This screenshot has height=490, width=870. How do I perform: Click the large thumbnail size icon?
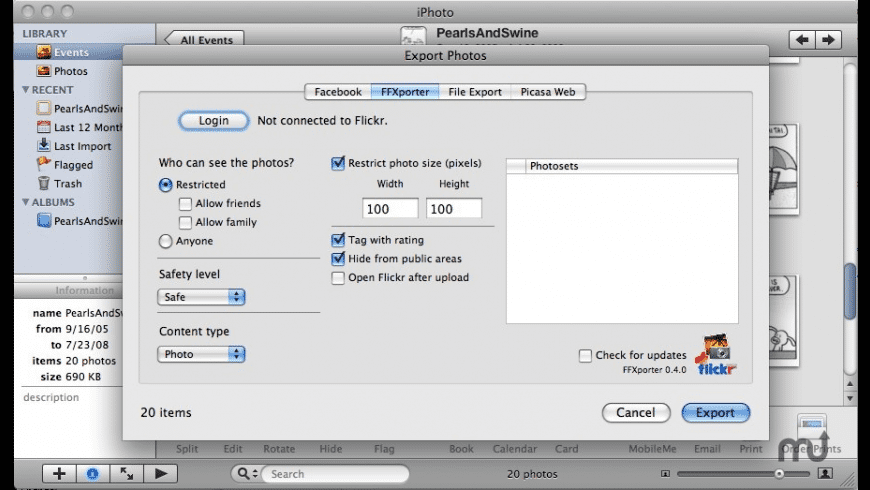(x=825, y=473)
